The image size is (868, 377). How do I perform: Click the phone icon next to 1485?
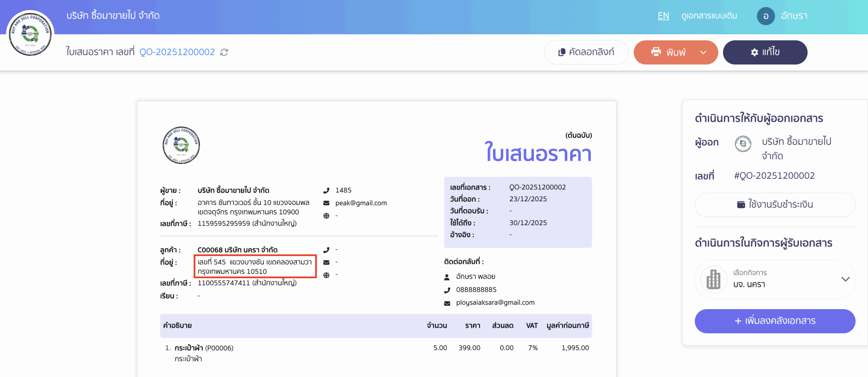tap(326, 190)
